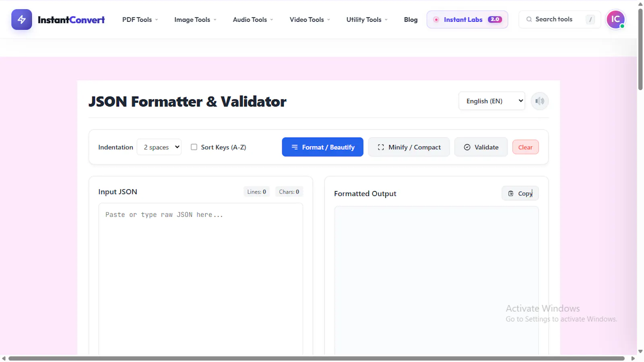Focus the Input JSON text area
This screenshot has height=362, width=644.
click(x=200, y=279)
